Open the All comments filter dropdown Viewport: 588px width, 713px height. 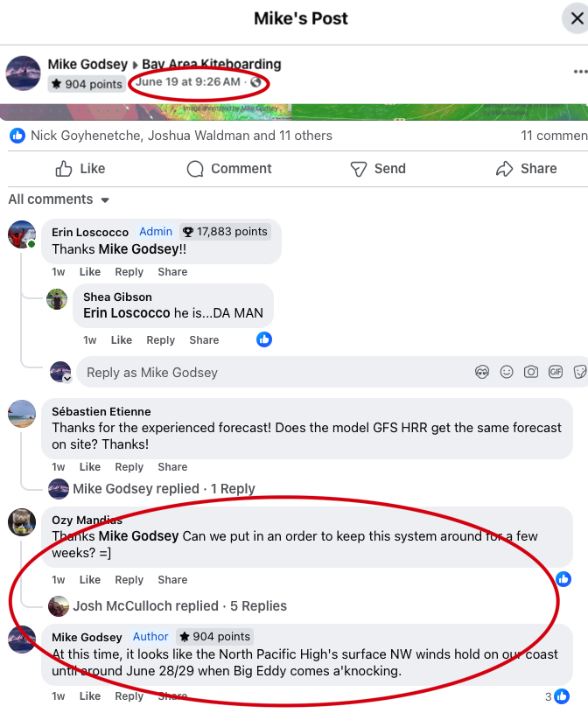pos(59,199)
